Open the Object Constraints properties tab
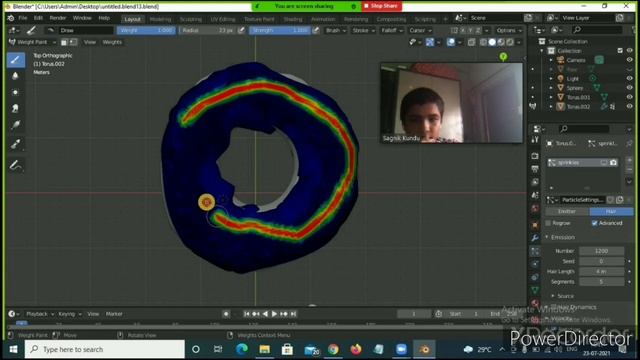 coord(535,278)
